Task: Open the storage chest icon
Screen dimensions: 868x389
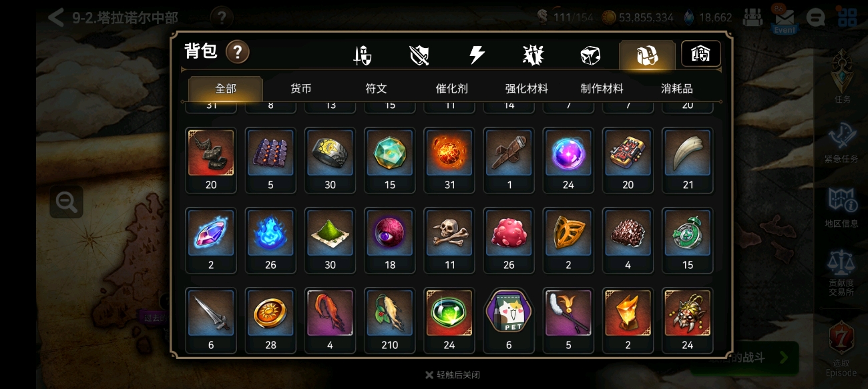Action: (x=700, y=54)
